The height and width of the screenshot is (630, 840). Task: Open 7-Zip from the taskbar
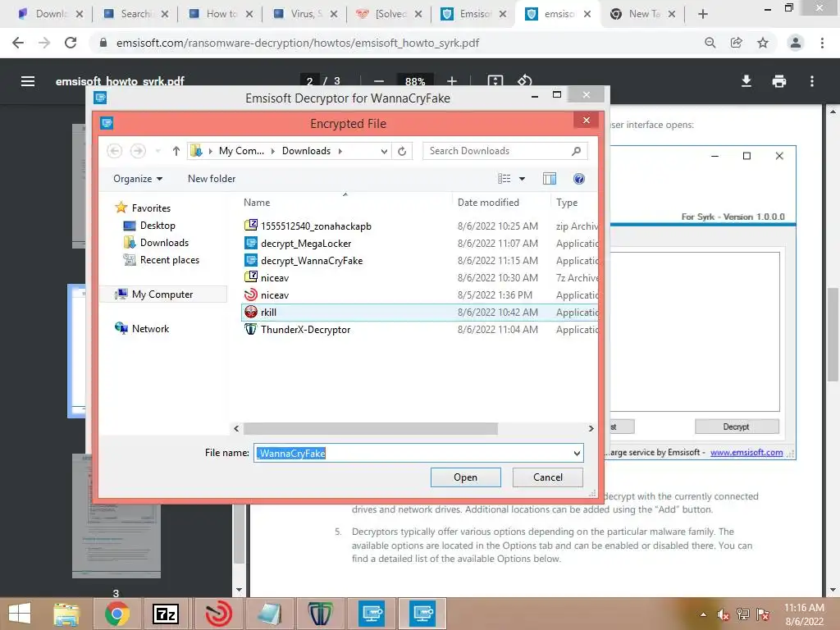(x=166, y=614)
